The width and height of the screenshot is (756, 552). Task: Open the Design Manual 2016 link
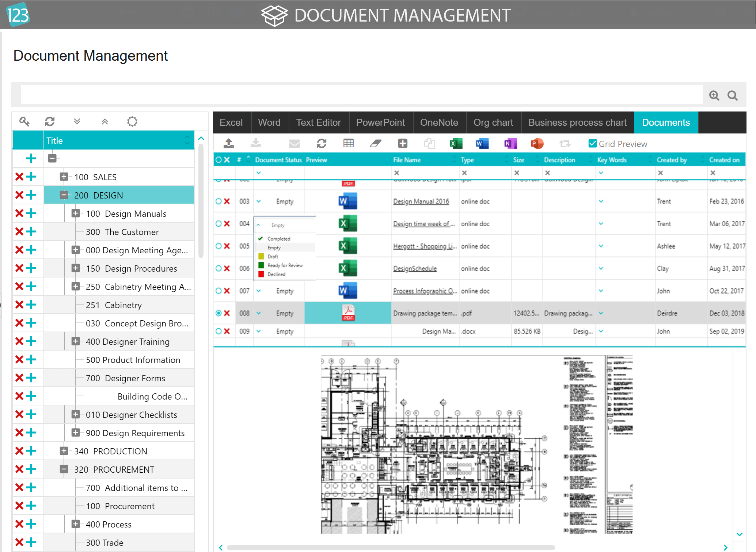coord(421,201)
